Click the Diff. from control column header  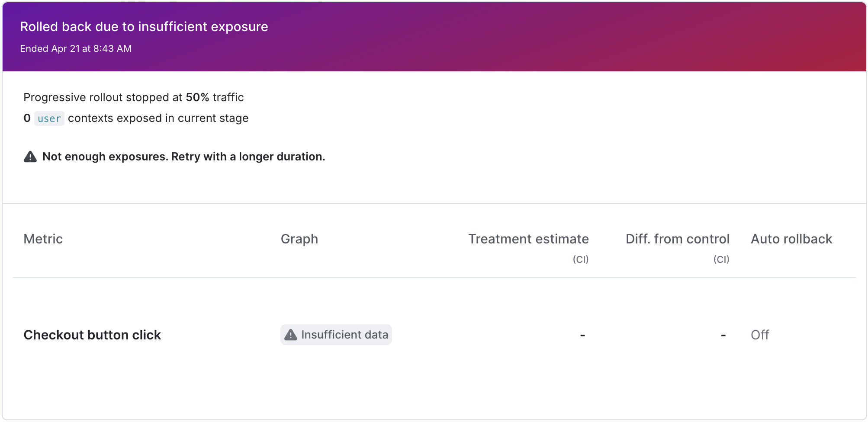[x=677, y=239]
